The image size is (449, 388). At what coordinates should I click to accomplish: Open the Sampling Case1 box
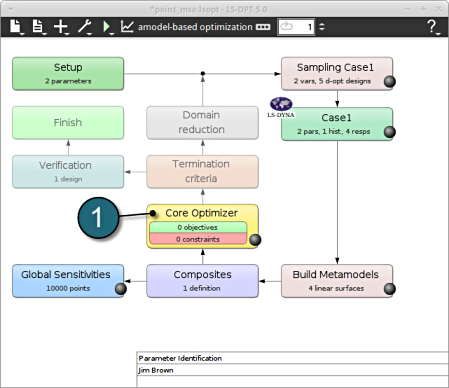pos(337,74)
